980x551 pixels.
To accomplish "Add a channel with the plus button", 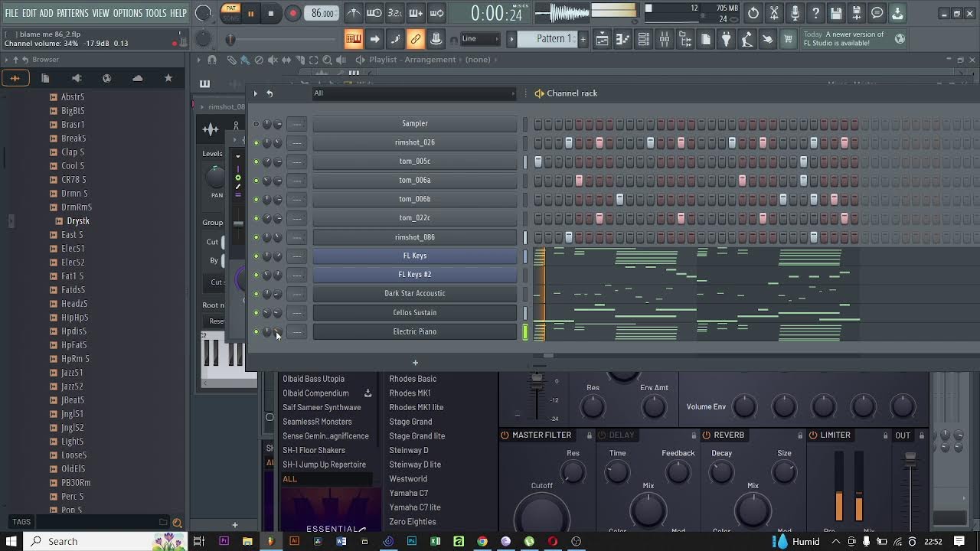I will 415,363.
